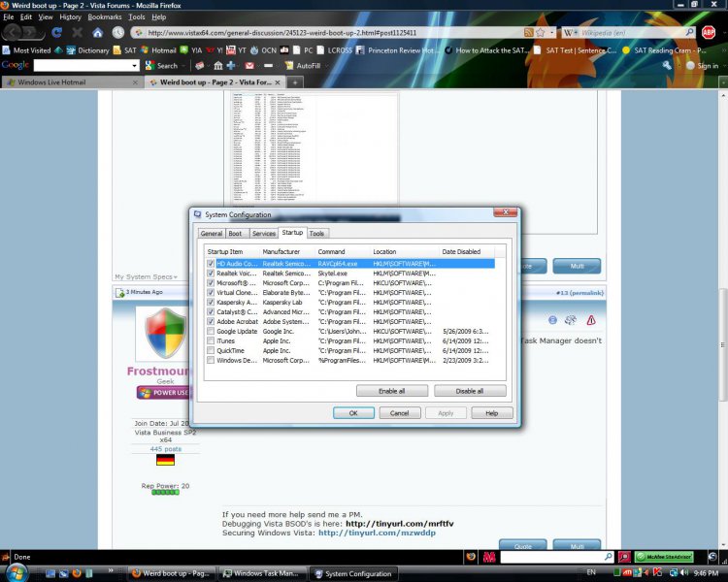Toggle Catalyst startup item checkbox
This screenshot has width=728, height=582.
pos(211,312)
